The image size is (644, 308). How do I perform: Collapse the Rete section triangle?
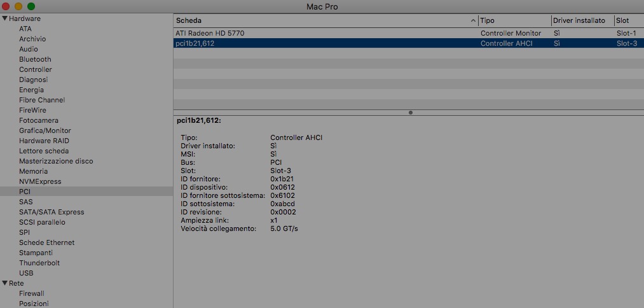click(5, 283)
